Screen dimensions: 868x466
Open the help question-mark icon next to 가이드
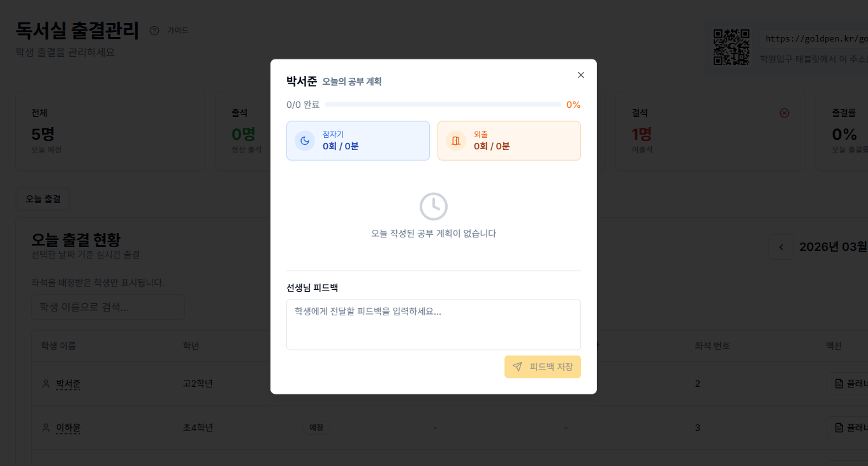click(x=154, y=30)
